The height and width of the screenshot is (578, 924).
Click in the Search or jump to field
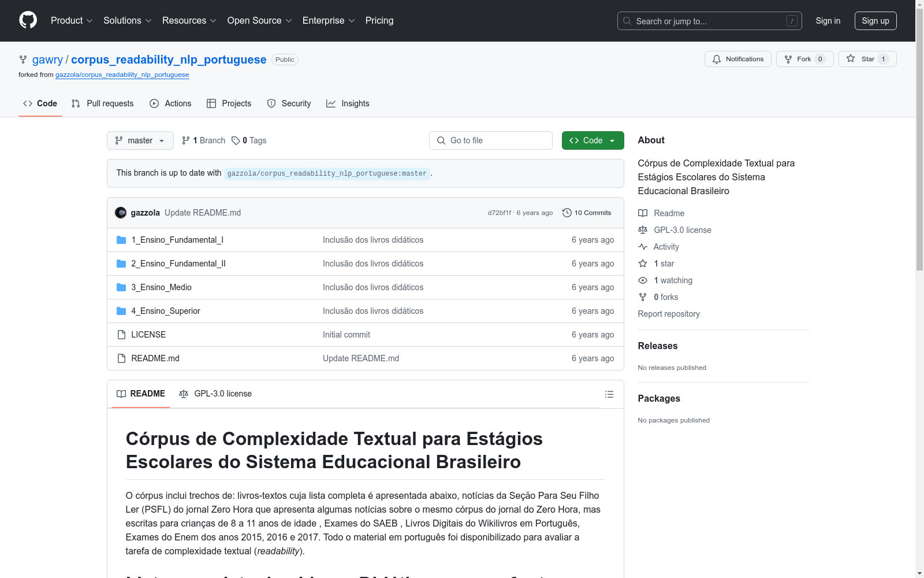coord(710,21)
